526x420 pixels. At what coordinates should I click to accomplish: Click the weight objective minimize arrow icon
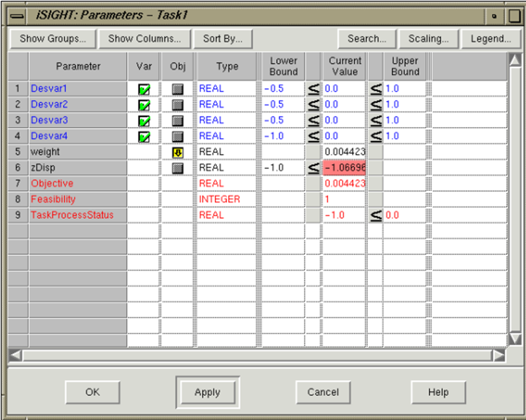177,153
